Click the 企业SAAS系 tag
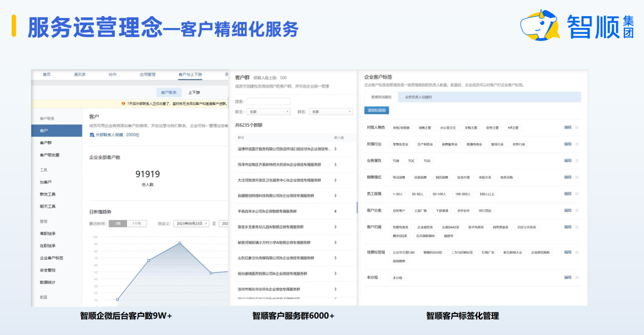The image size is (644, 335). coord(451,228)
